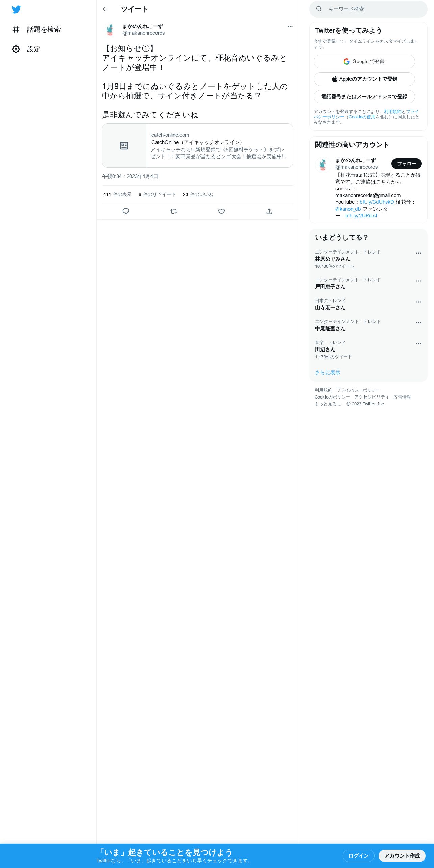The width and height of the screenshot is (434, 868).
Task: Open tweet's three-dot more menu
Action: (290, 26)
